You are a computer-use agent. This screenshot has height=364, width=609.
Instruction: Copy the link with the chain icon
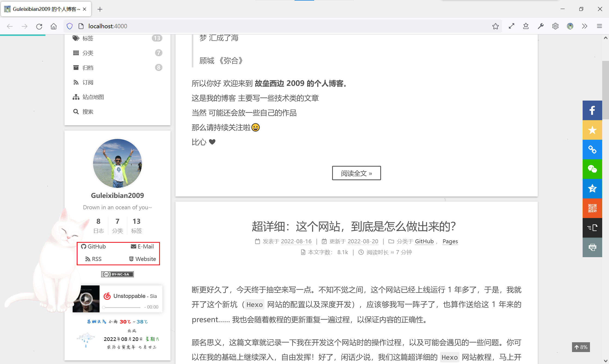click(592, 150)
